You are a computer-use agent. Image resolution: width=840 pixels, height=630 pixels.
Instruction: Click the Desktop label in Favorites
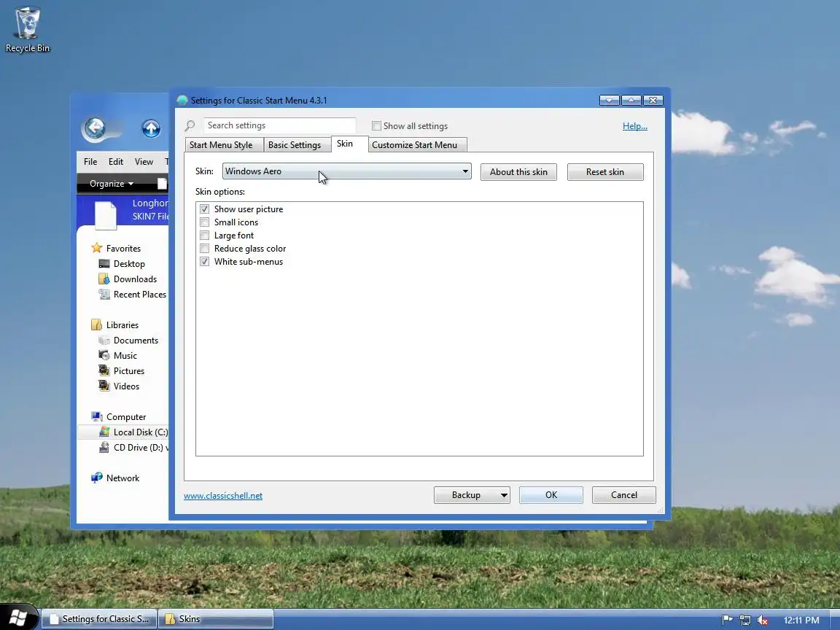coord(129,263)
